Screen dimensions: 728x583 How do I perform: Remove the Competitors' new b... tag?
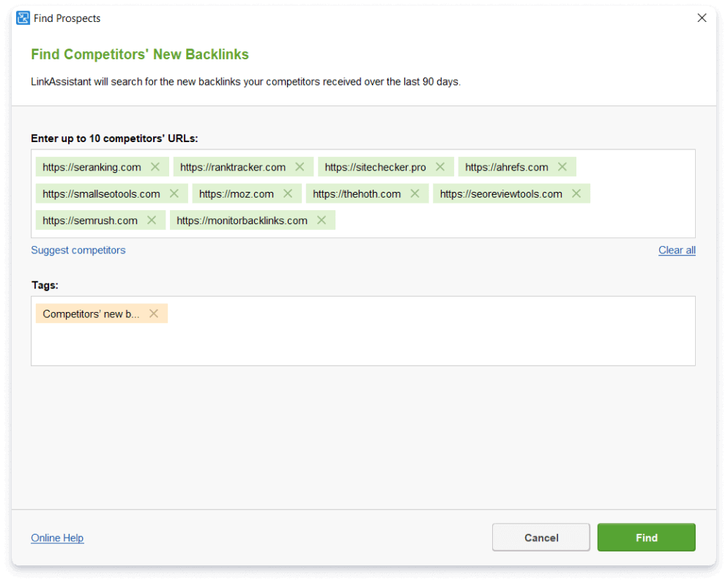point(154,313)
